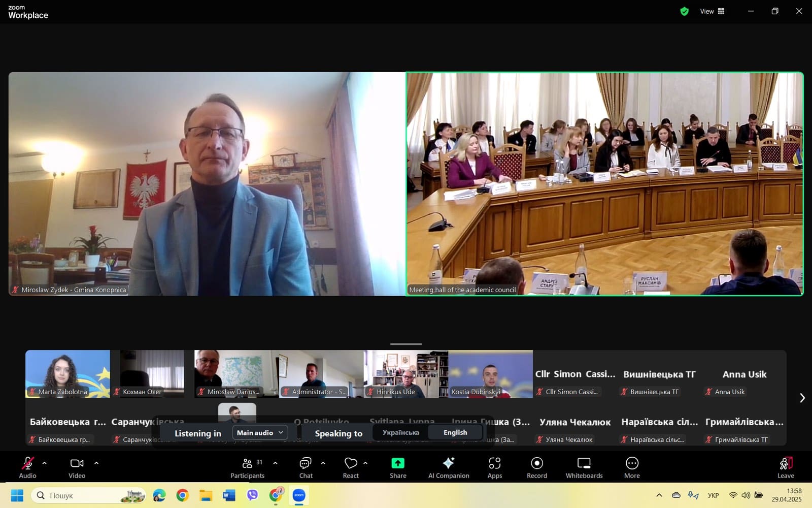Click the OneDrive cloud tray icon
The width and height of the screenshot is (812, 508).
[676, 495]
